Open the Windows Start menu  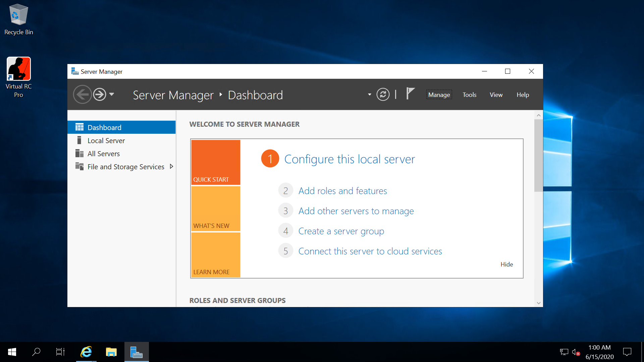[x=12, y=352]
